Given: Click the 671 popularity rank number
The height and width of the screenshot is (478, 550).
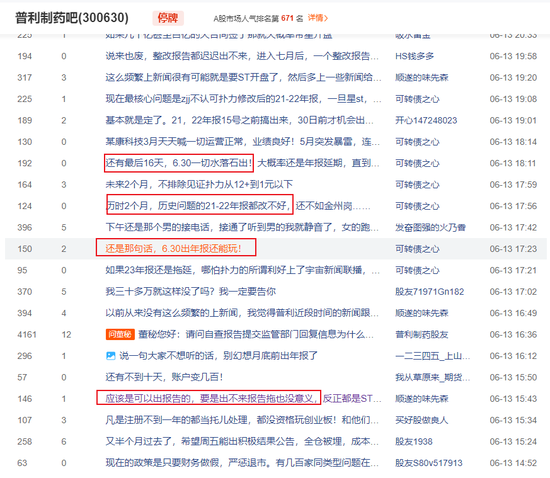Looking at the screenshot, I should pos(287,18).
